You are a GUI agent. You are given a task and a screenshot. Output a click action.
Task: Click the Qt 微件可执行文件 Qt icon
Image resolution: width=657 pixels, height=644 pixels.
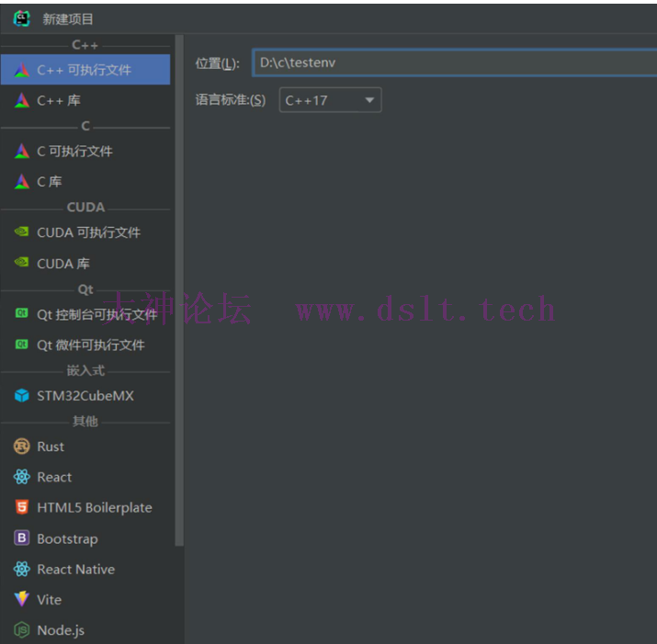22,345
